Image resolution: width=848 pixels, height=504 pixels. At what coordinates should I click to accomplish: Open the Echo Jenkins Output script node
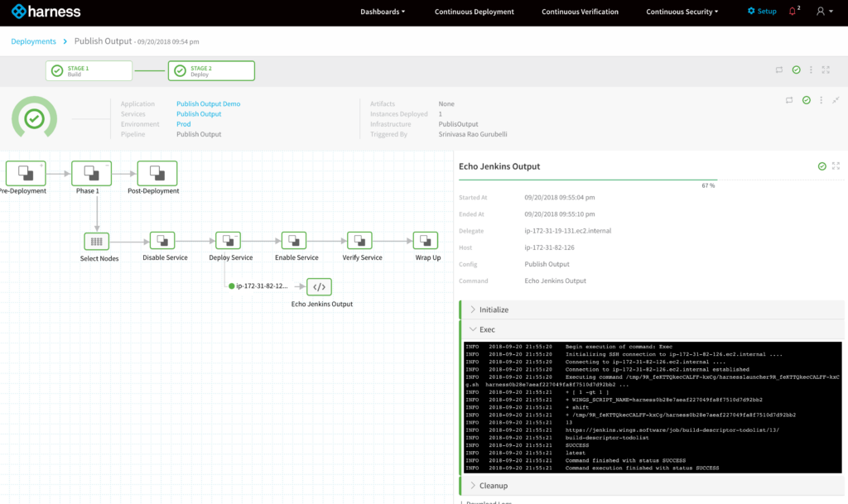click(320, 287)
